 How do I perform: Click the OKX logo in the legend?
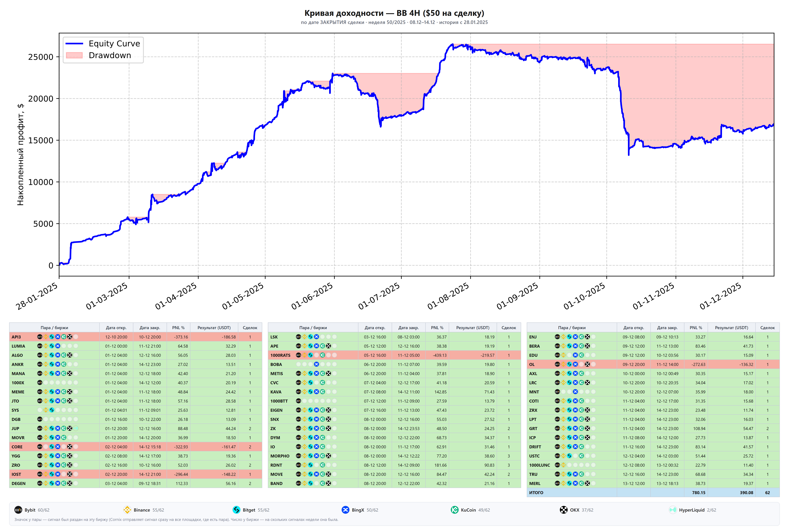point(563,510)
